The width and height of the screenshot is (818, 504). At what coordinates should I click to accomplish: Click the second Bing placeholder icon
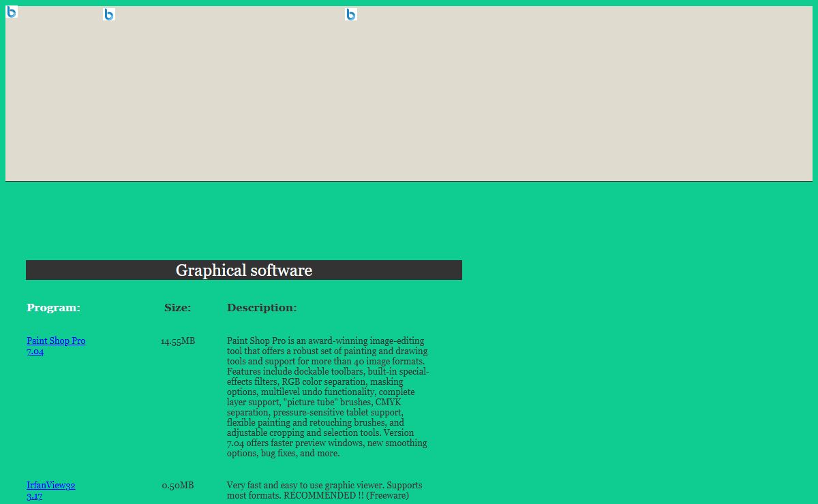(109, 14)
